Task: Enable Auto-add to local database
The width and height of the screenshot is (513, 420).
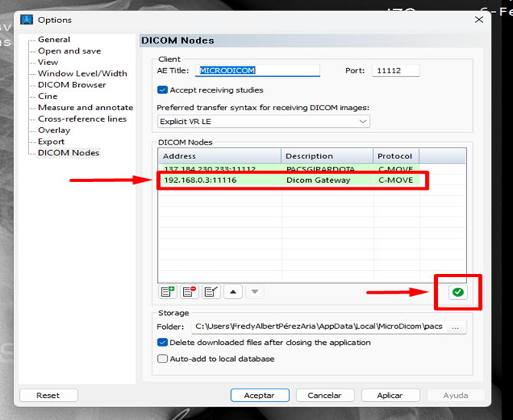Action: 162,359
